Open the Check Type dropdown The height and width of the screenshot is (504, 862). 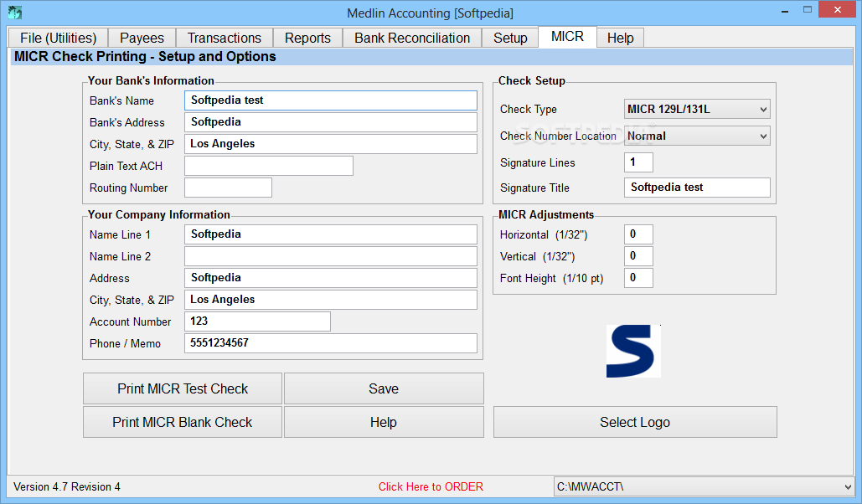tap(697, 109)
